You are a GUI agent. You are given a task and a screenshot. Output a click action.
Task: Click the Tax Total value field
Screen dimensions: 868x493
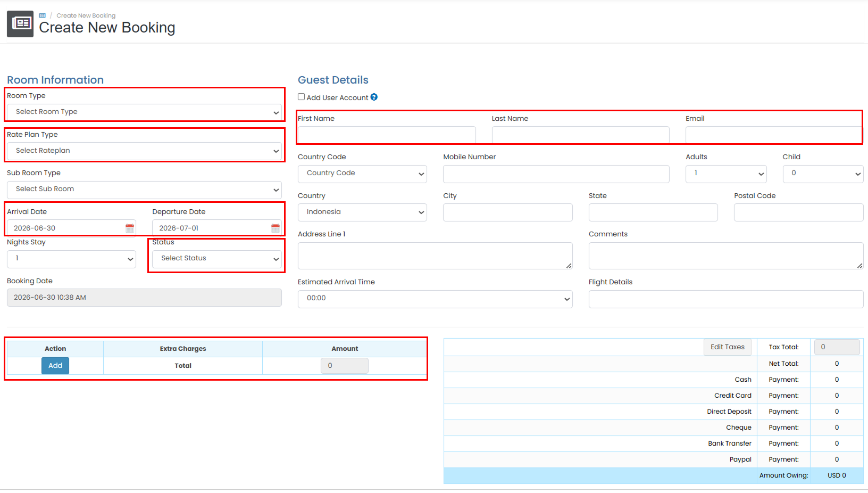837,347
